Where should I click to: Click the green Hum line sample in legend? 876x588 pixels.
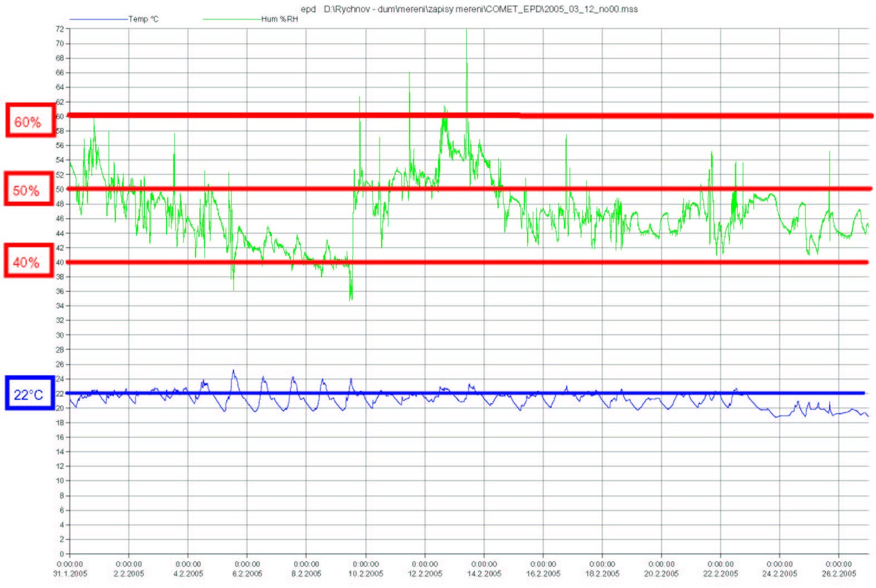[232, 19]
